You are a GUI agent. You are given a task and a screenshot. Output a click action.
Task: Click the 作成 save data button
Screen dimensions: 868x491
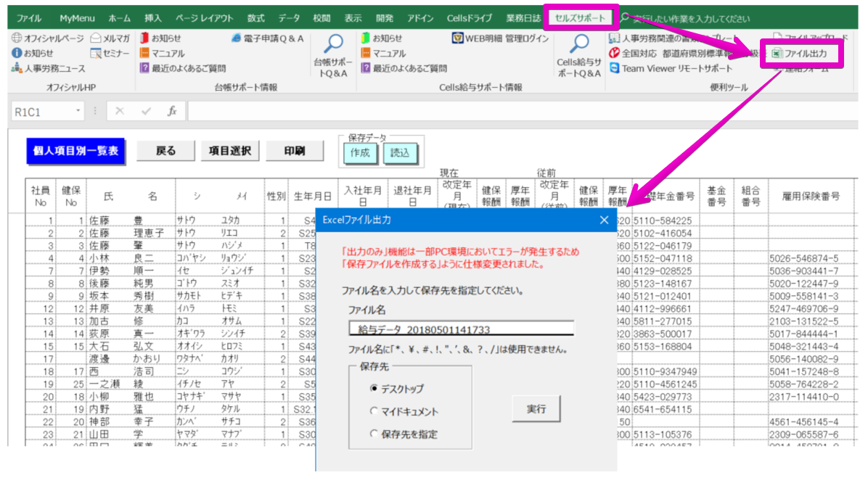coord(360,153)
